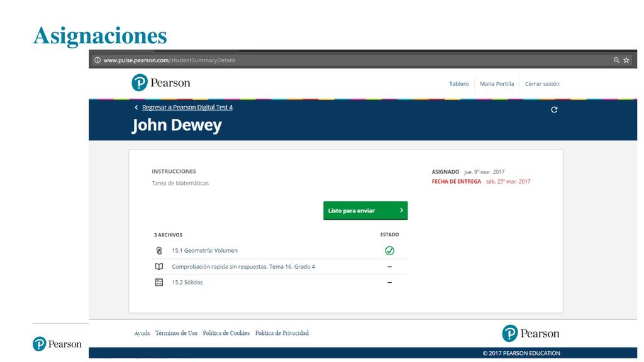
Task: Click the dash status for 15.2 Sólidos
Action: 389,282
